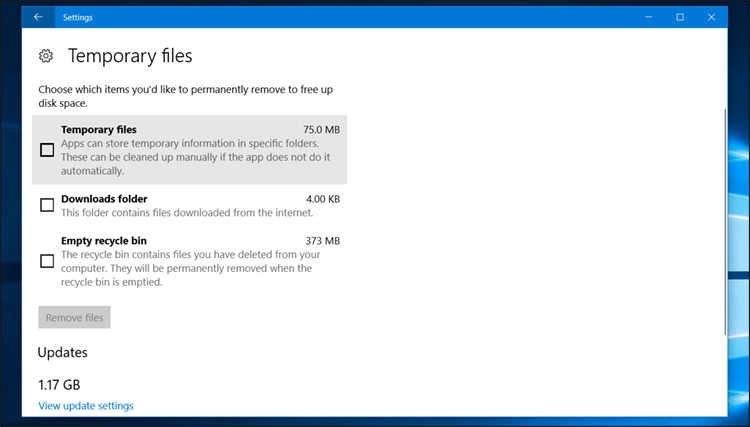Minimize the Settings window
The image size is (750, 427).
[649, 17]
